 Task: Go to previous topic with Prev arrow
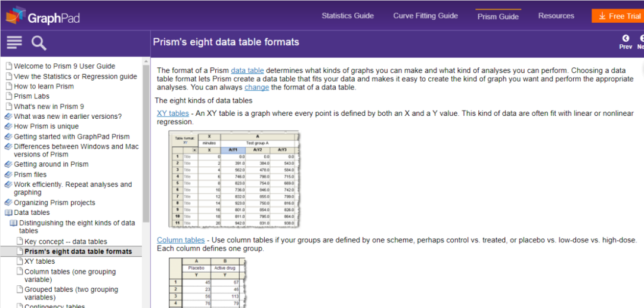click(x=626, y=42)
